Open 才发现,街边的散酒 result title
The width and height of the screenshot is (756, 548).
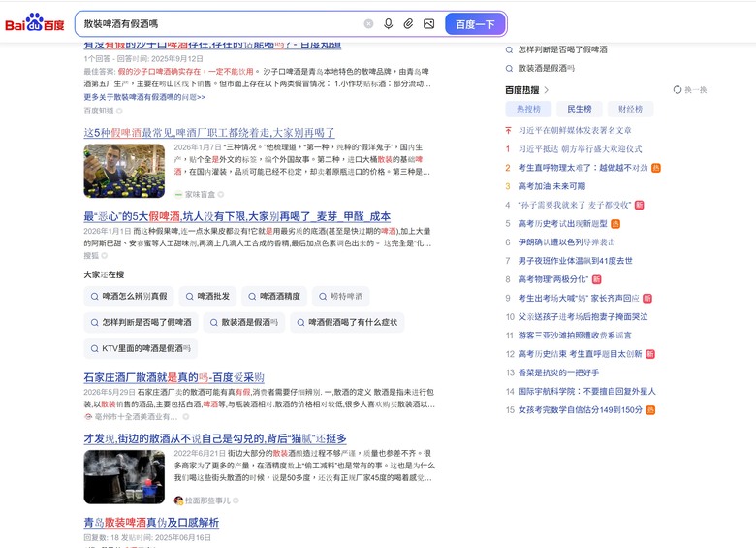[x=215, y=438]
